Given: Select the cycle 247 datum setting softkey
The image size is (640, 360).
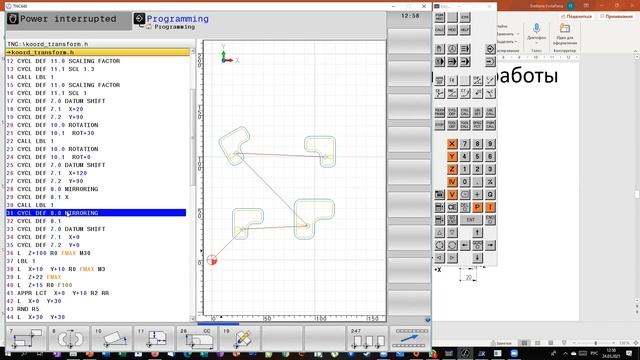Looking at the screenshot, I should [x=367, y=338].
